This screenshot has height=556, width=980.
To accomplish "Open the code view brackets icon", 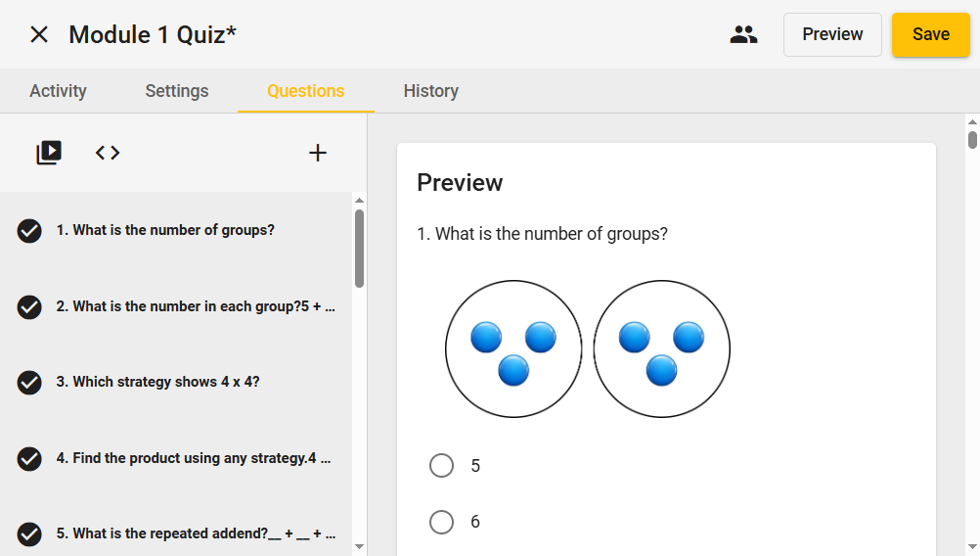I will (108, 153).
